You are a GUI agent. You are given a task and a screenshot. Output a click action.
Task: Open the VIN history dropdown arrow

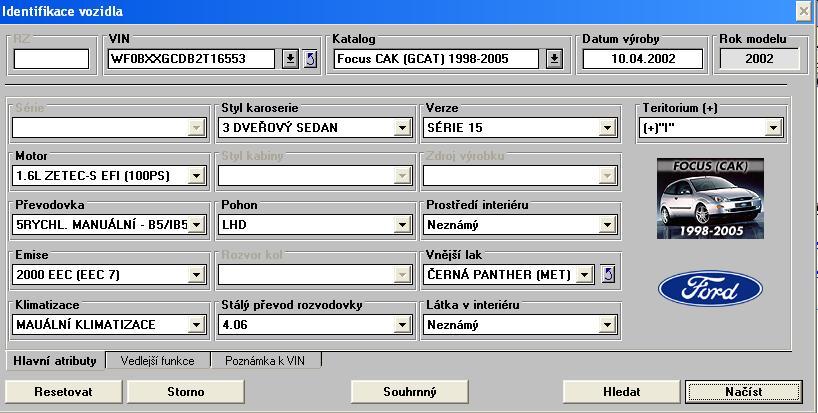[x=290, y=59]
